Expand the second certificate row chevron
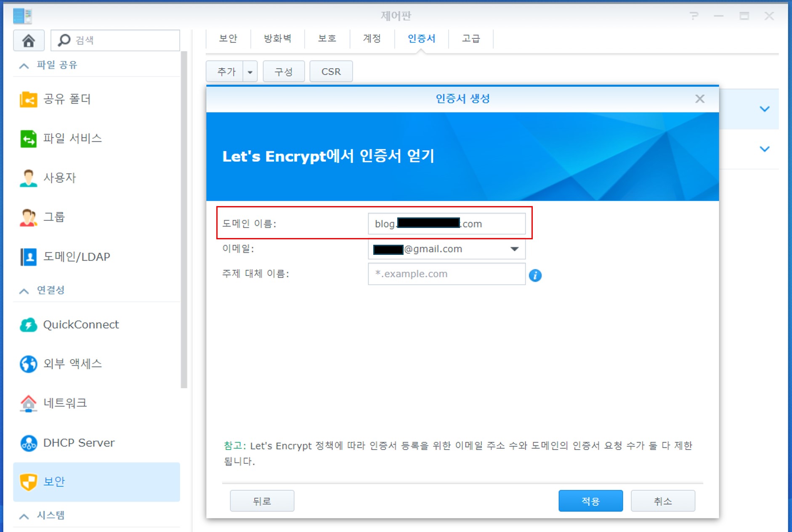The width and height of the screenshot is (792, 532). pyautogui.click(x=765, y=149)
